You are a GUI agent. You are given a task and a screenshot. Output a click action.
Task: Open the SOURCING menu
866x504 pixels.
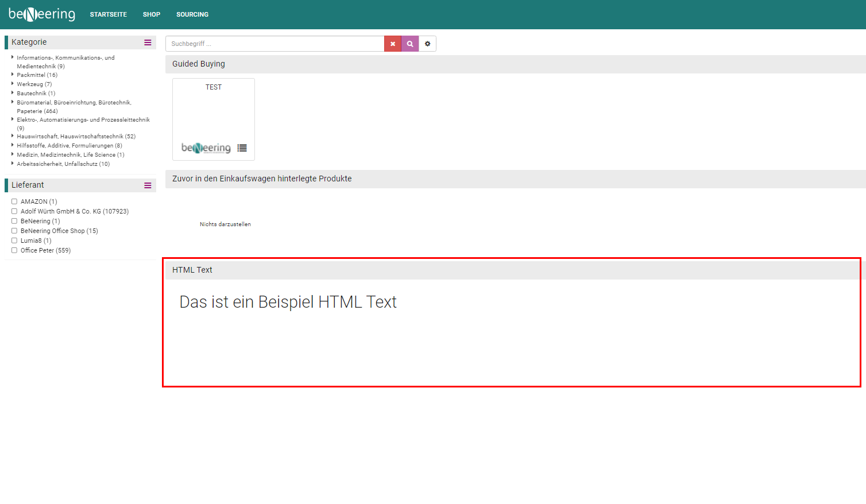tap(192, 14)
